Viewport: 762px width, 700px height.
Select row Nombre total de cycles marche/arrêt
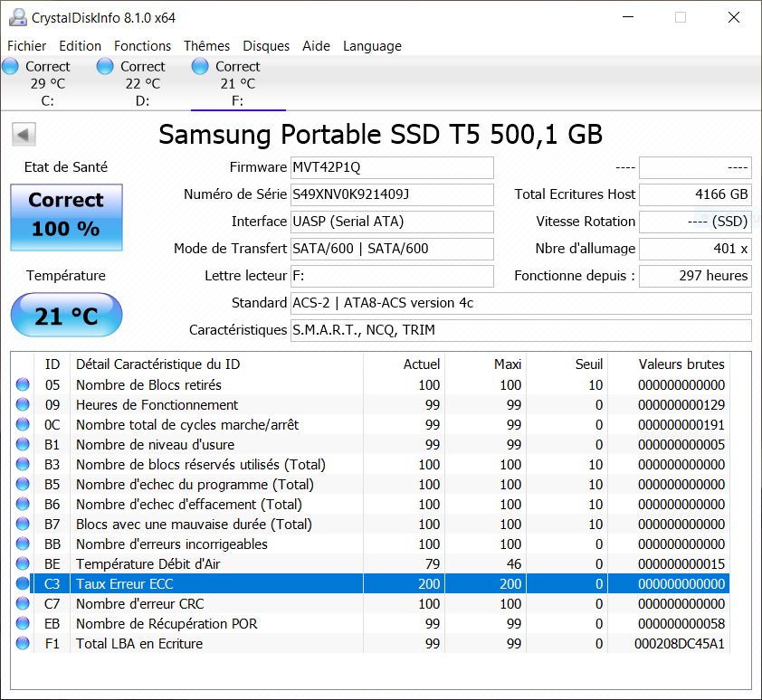tap(370, 424)
